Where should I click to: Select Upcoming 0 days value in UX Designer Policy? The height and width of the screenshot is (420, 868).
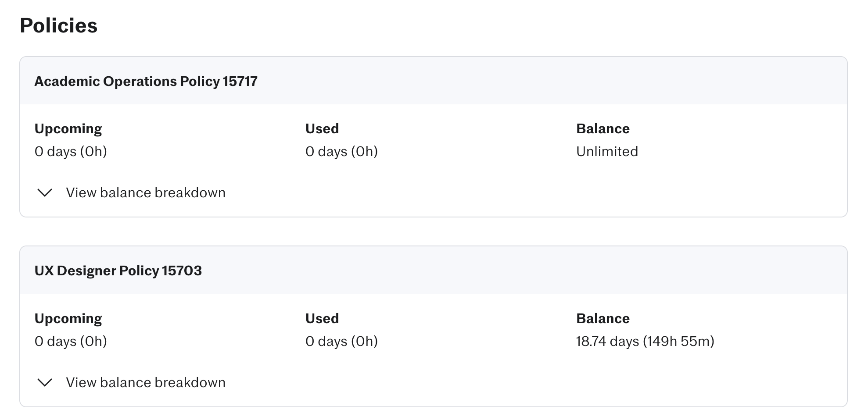point(71,342)
